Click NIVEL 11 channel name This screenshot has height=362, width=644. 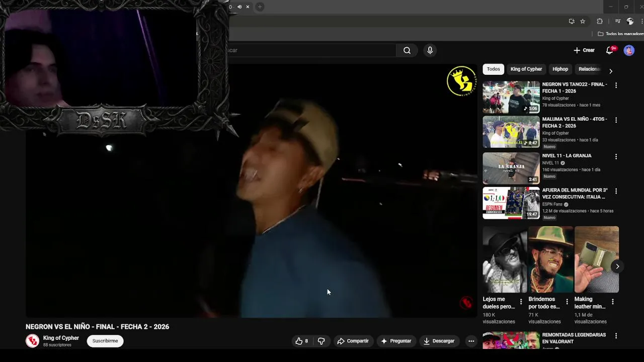550,163
